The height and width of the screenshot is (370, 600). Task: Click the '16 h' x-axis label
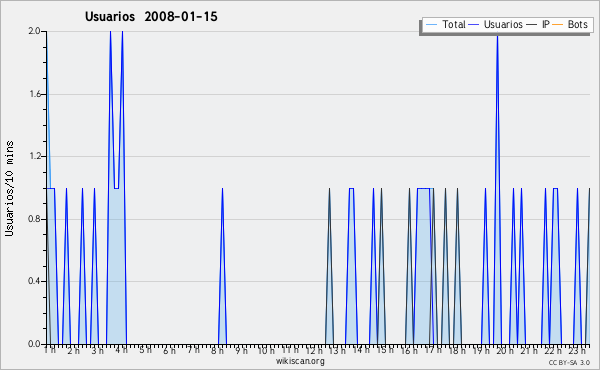409,350
